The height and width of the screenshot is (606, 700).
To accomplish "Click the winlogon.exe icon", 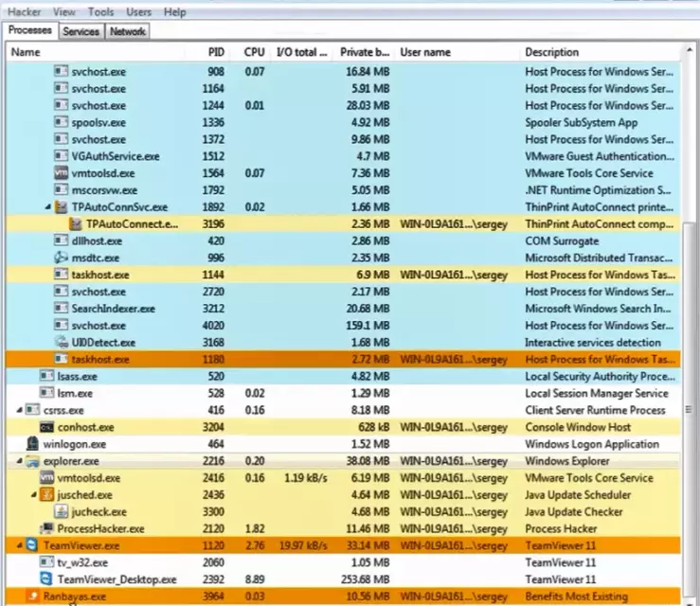I will click(32, 444).
